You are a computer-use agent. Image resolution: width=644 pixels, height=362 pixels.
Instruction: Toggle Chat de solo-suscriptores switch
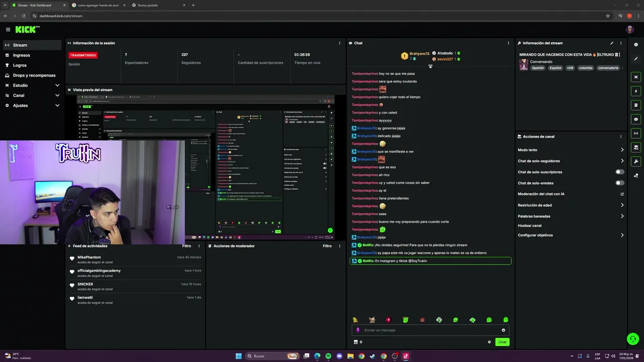pos(620,172)
